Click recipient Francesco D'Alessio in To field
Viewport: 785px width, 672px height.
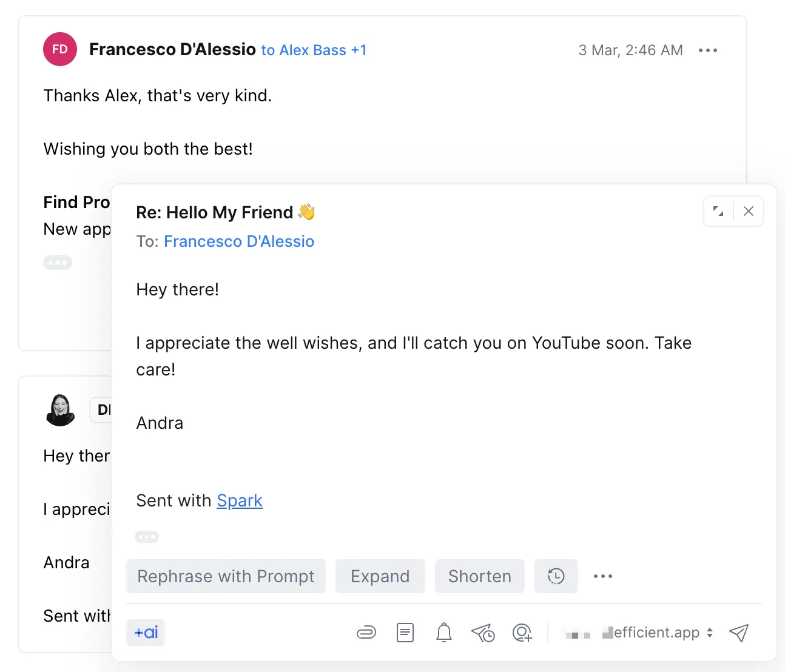point(239,241)
